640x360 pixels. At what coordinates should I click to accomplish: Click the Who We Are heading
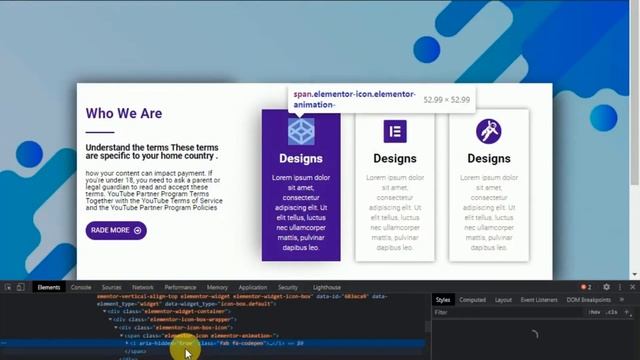point(124,113)
